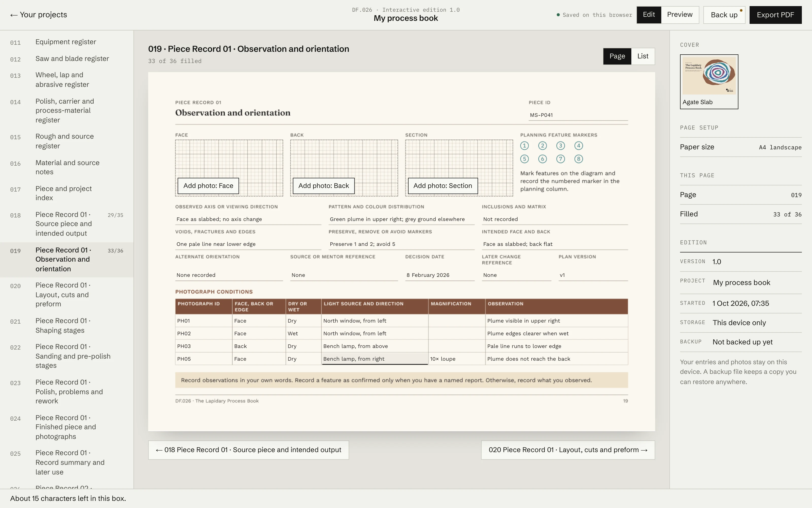Select planning feature marker 4

[x=579, y=146]
